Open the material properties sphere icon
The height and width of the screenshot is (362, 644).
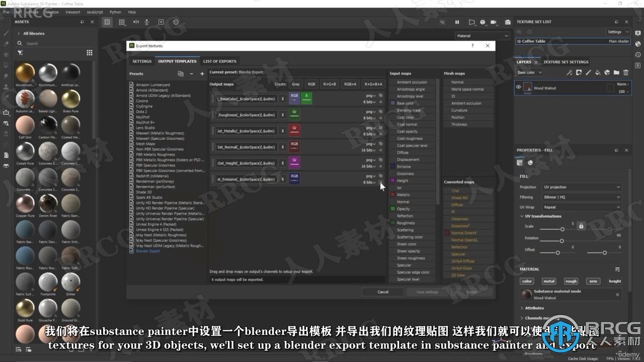point(530,162)
